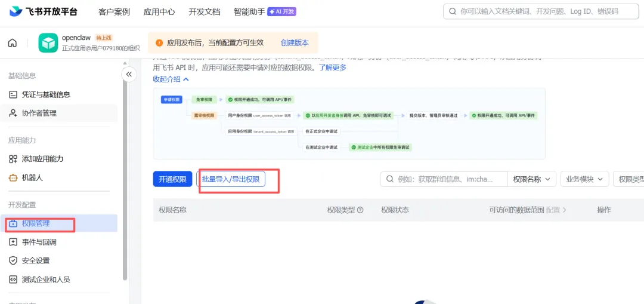Viewport: 644px width, 304px height.
Task: Click the 安全设置 shield icon
Action: 13,261
